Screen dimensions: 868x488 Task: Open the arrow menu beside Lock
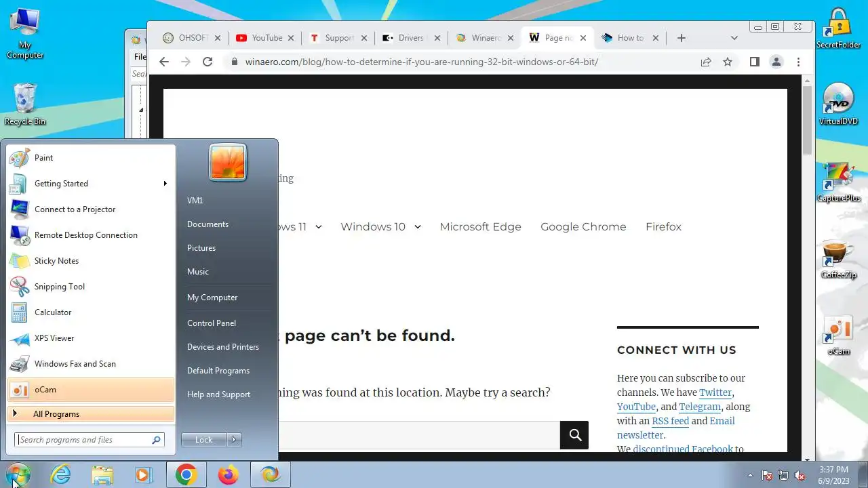(x=234, y=440)
